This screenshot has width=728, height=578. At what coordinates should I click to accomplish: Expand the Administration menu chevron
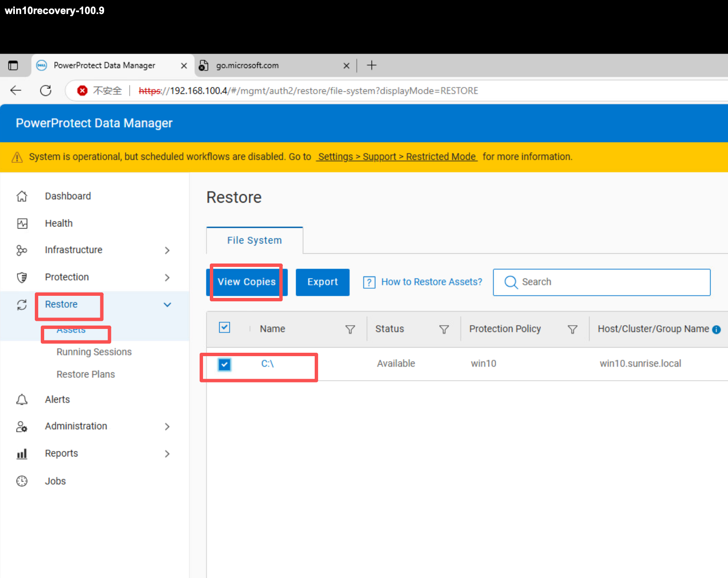click(x=167, y=427)
